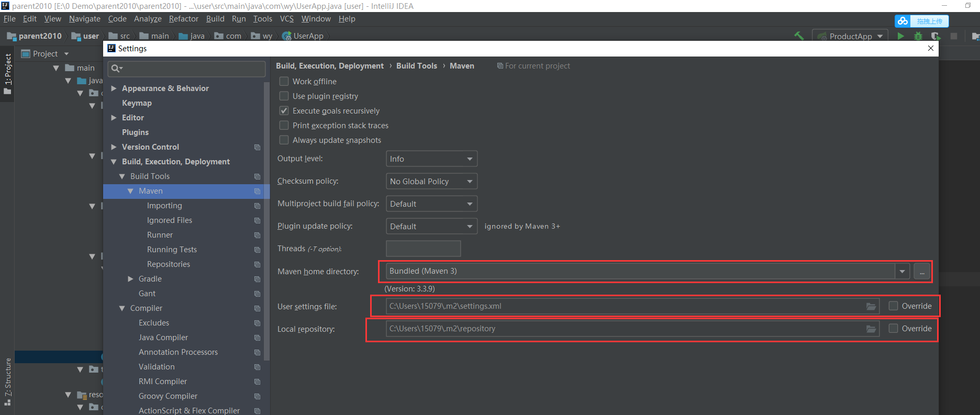The width and height of the screenshot is (980, 415).
Task: Click Build Tools breadcrumb link
Action: (416, 66)
